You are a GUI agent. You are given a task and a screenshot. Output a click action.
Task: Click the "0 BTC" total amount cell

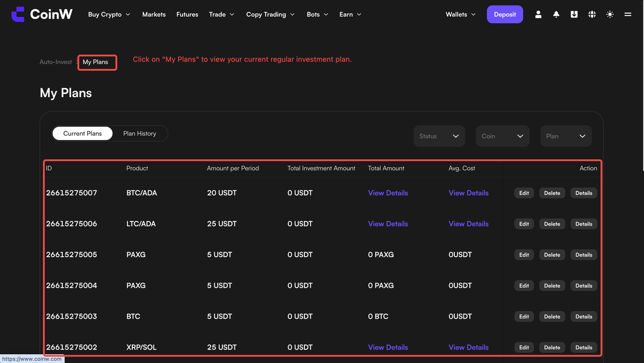378,317
